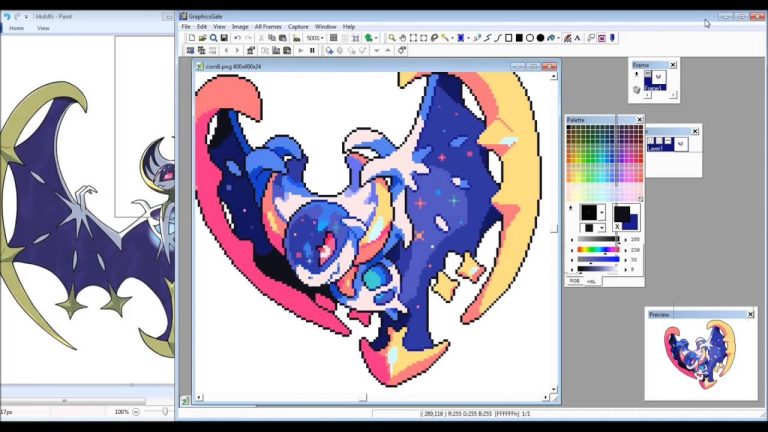Open the Window menu
Image resolution: width=768 pixels, height=432 pixels.
tap(326, 26)
